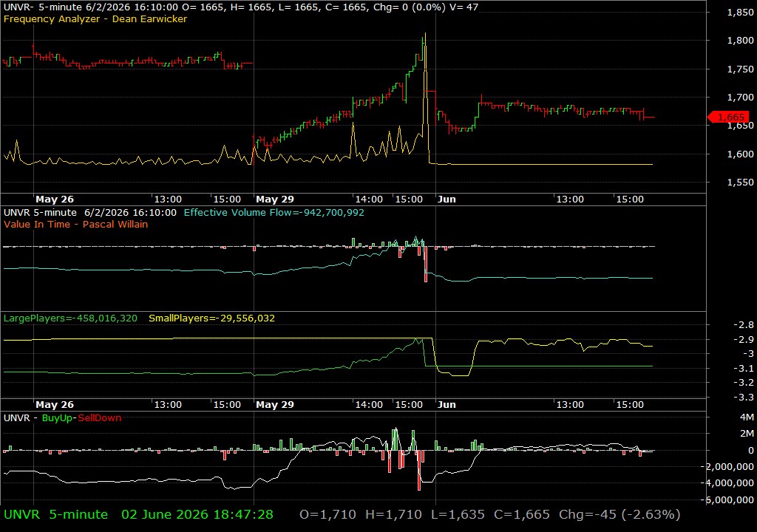Click the '02 June 2026 18:47:28' timestamp
This screenshot has height=532, width=757.
click(197, 514)
